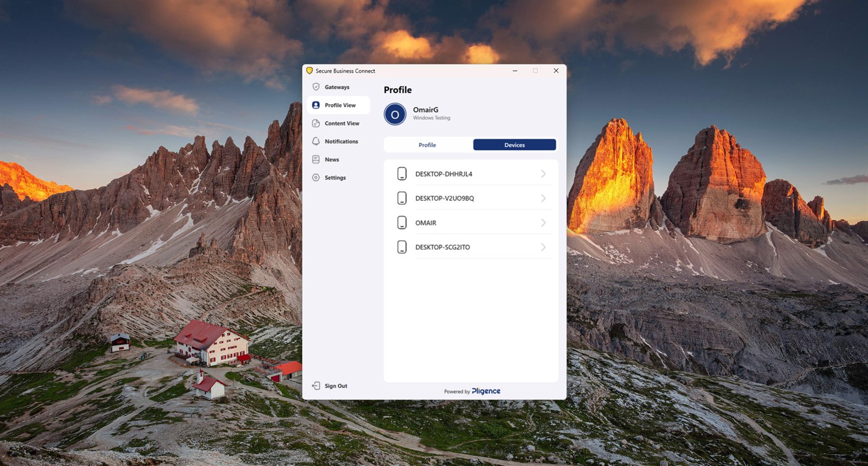Select the OMAIR device name

click(426, 223)
